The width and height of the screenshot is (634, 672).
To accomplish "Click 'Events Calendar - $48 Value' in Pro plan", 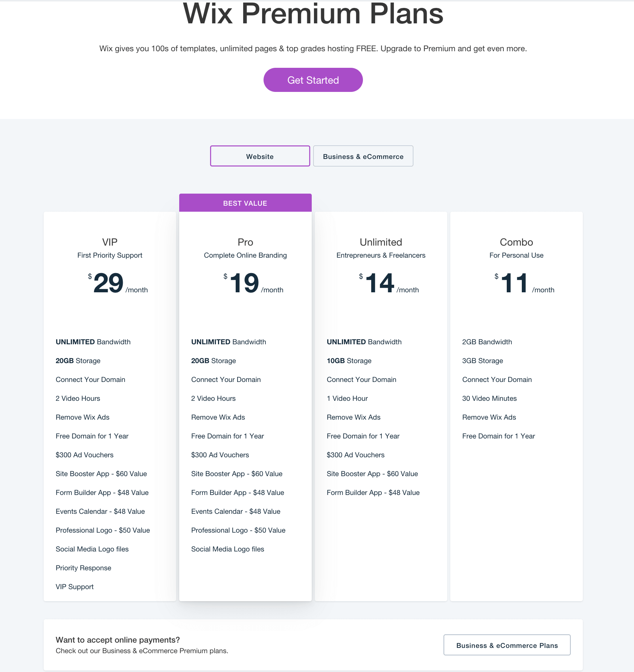I will tap(236, 511).
